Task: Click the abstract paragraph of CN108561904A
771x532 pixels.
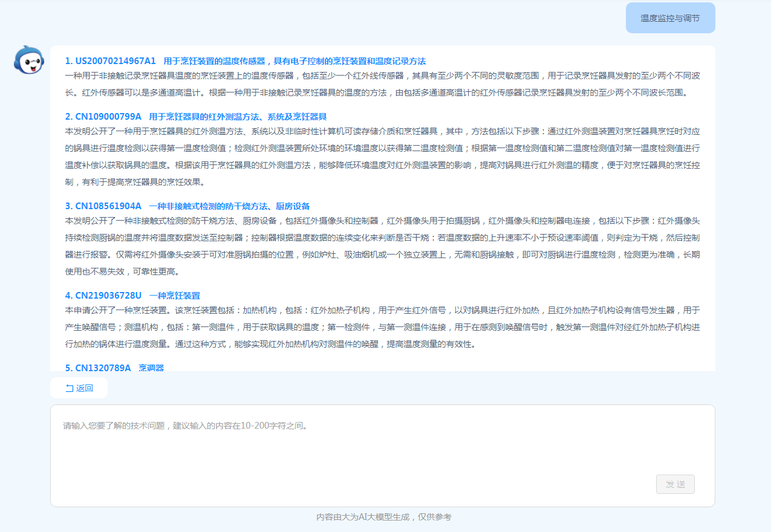Action: point(382,246)
